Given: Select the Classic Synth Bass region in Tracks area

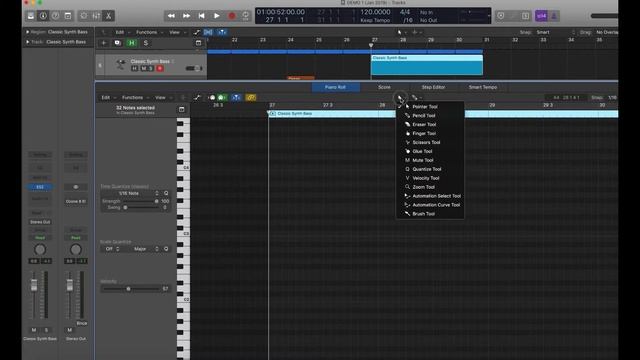Looking at the screenshot, I should tap(427, 65).
